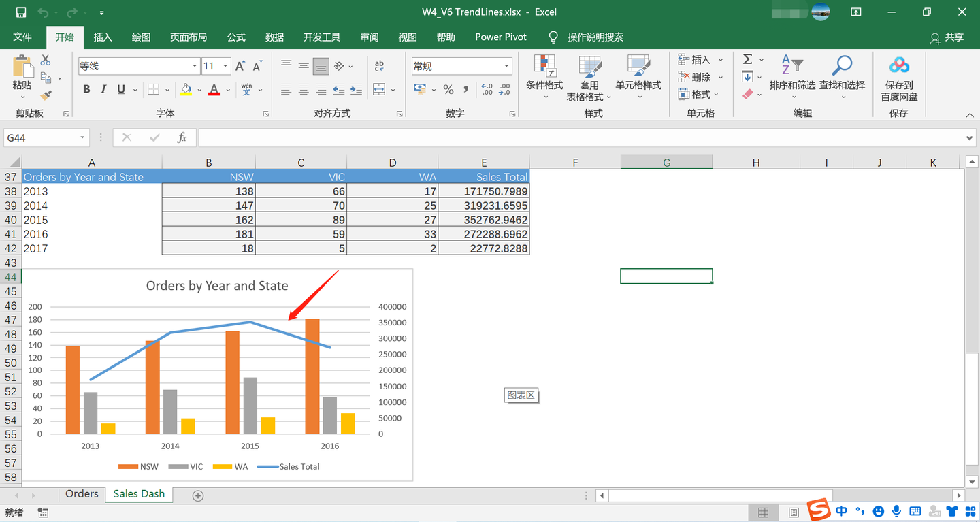Open Conditional Formatting (条件格式)
Image resolution: width=980 pixels, height=522 pixels.
[544, 75]
